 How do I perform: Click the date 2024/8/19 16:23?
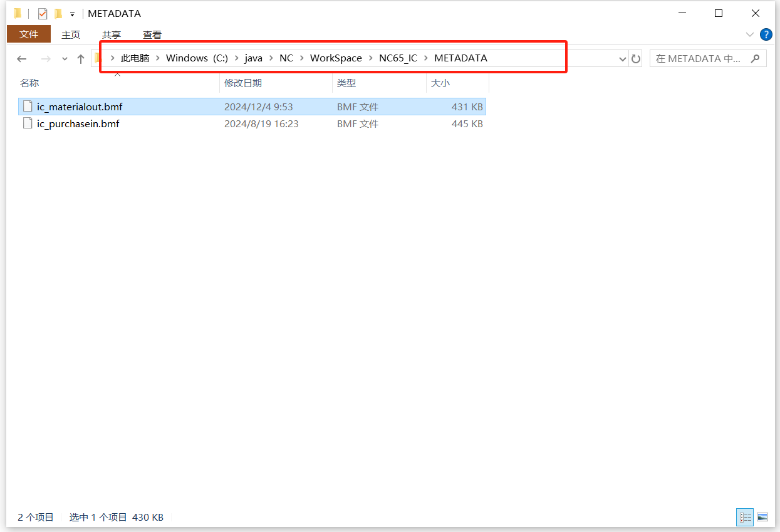tap(261, 124)
